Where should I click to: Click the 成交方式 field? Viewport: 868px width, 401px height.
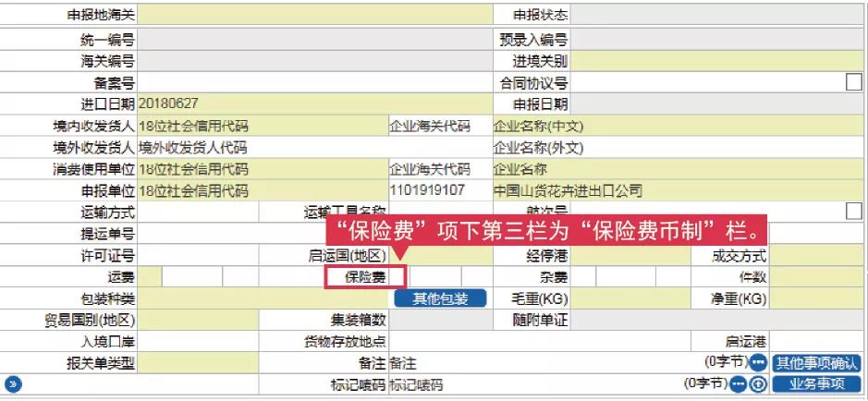coord(816,256)
